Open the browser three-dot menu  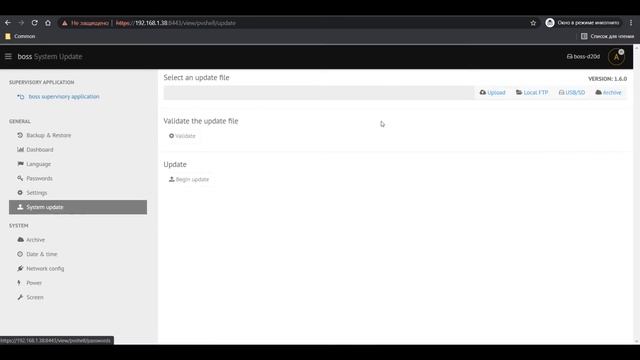[631, 23]
